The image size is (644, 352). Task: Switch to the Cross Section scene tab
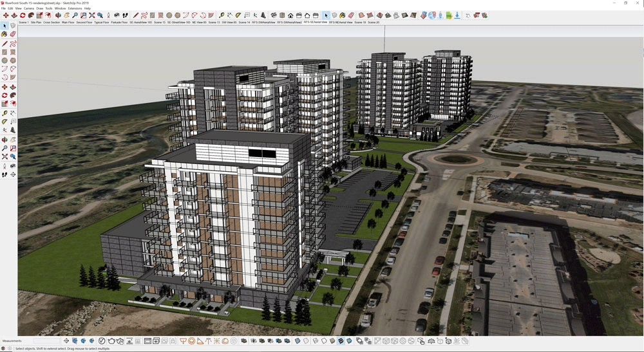(52, 22)
